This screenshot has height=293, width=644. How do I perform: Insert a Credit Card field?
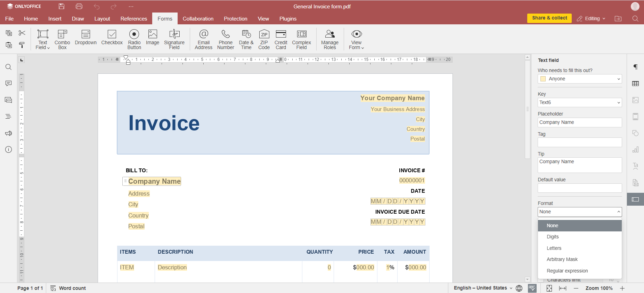coord(280,39)
